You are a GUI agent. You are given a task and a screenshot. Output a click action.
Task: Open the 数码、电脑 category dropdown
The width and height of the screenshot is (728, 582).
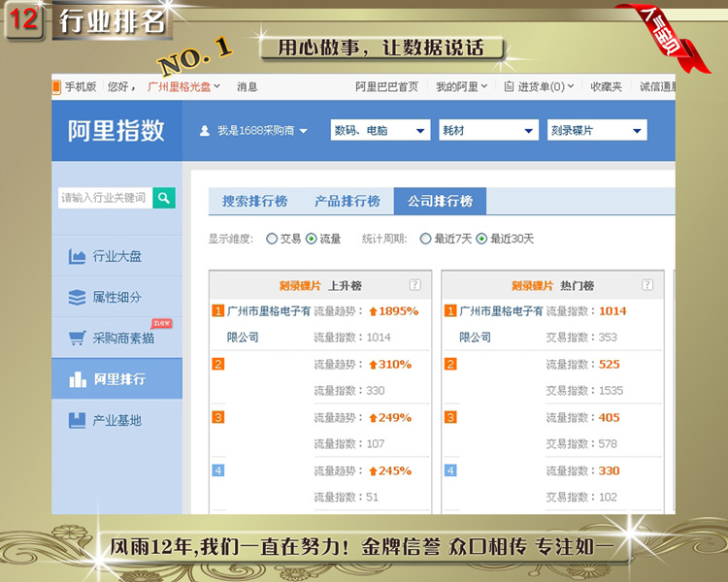coord(380,131)
